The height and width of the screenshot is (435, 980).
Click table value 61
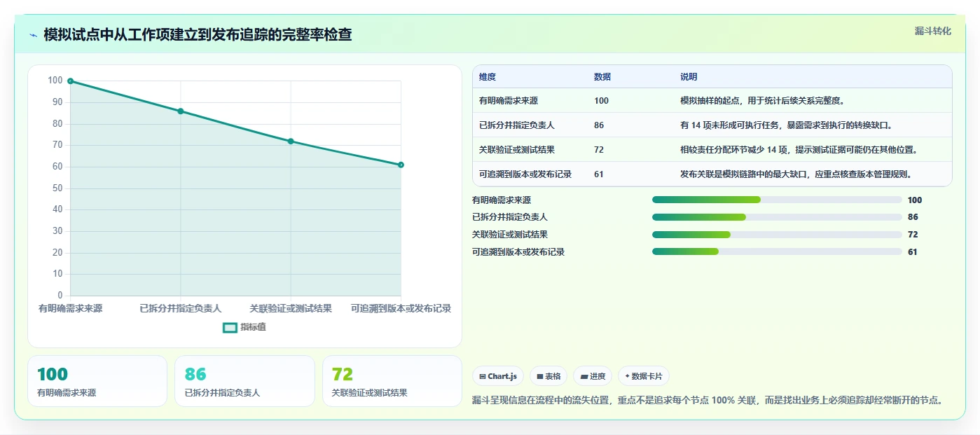(599, 174)
